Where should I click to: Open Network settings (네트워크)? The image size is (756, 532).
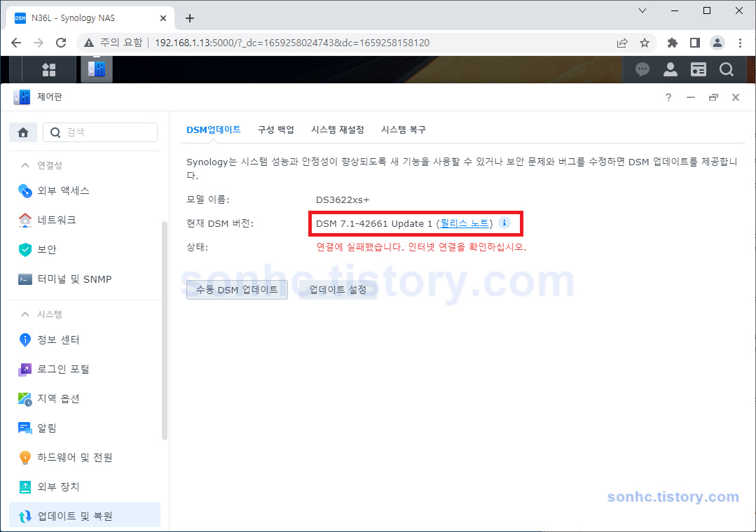click(84, 220)
